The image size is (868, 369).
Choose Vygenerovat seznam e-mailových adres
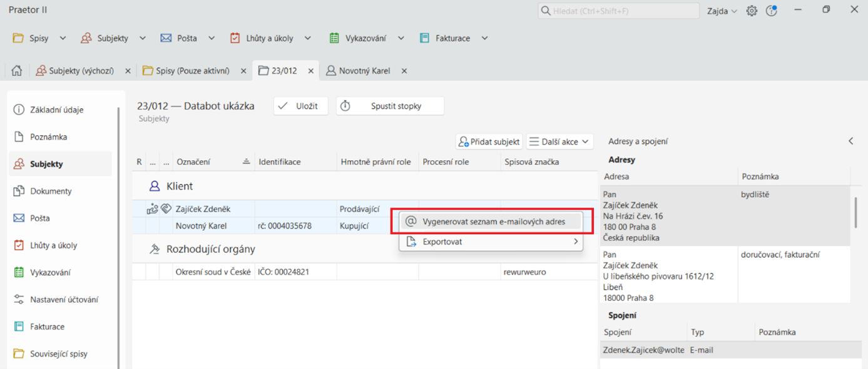click(x=493, y=221)
